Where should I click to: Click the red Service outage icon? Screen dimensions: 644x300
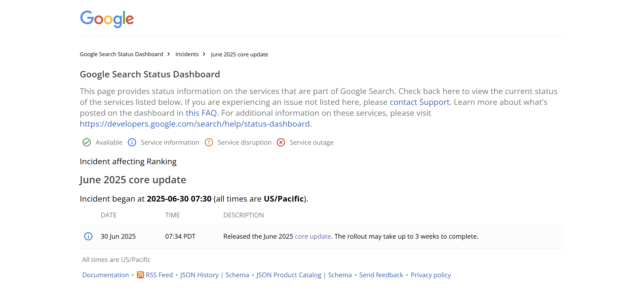(x=281, y=142)
